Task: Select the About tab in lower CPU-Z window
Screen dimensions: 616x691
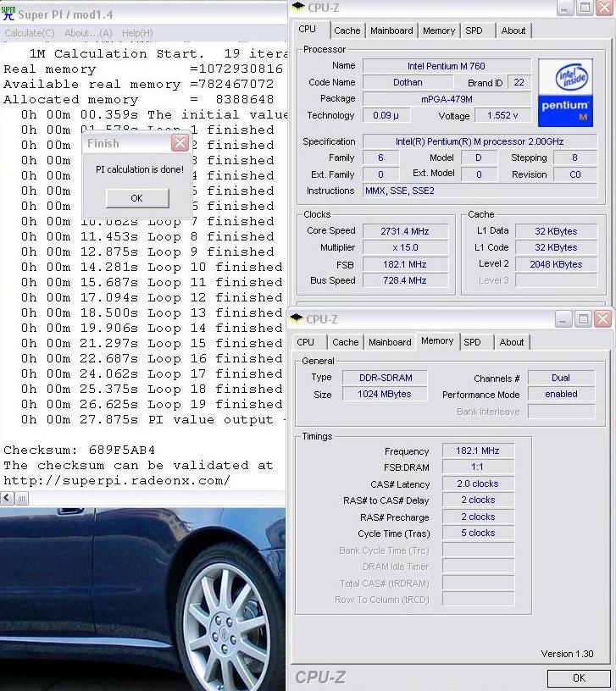Action: coord(512,342)
